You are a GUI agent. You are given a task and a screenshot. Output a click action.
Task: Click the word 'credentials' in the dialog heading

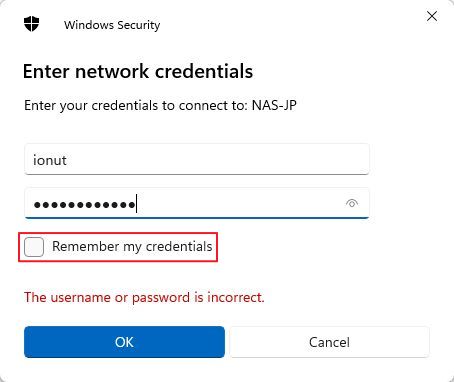click(204, 71)
